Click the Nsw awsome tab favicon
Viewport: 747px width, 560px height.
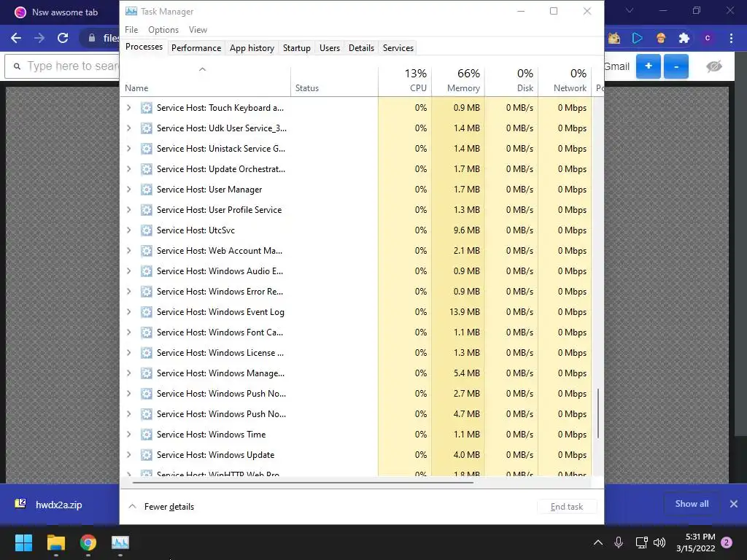click(x=20, y=12)
